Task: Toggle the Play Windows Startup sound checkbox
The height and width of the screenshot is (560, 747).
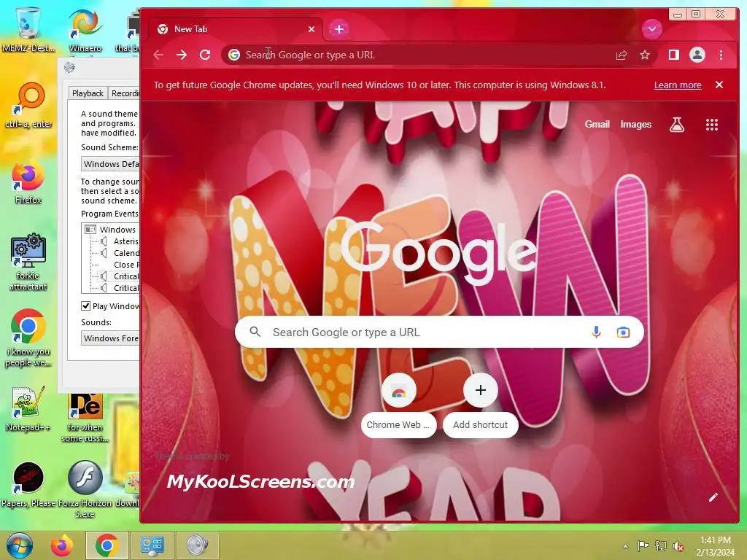Action: [x=86, y=306]
